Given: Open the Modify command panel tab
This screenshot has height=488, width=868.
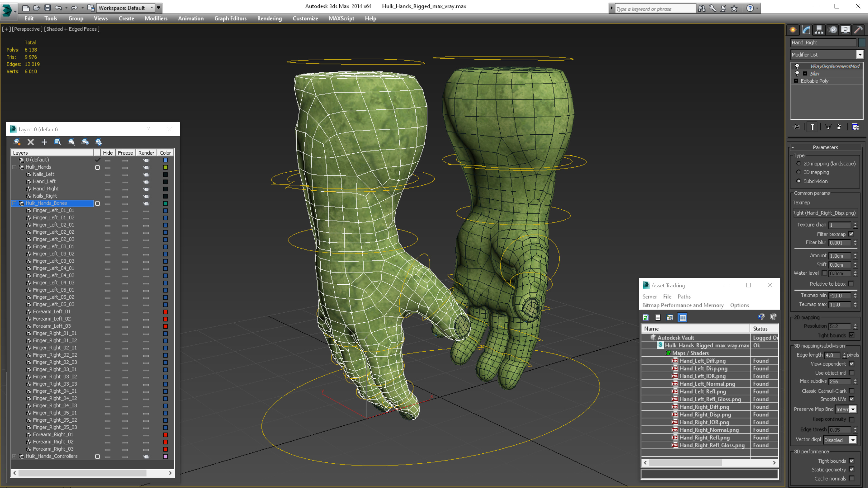Looking at the screenshot, I should point(806,30).
